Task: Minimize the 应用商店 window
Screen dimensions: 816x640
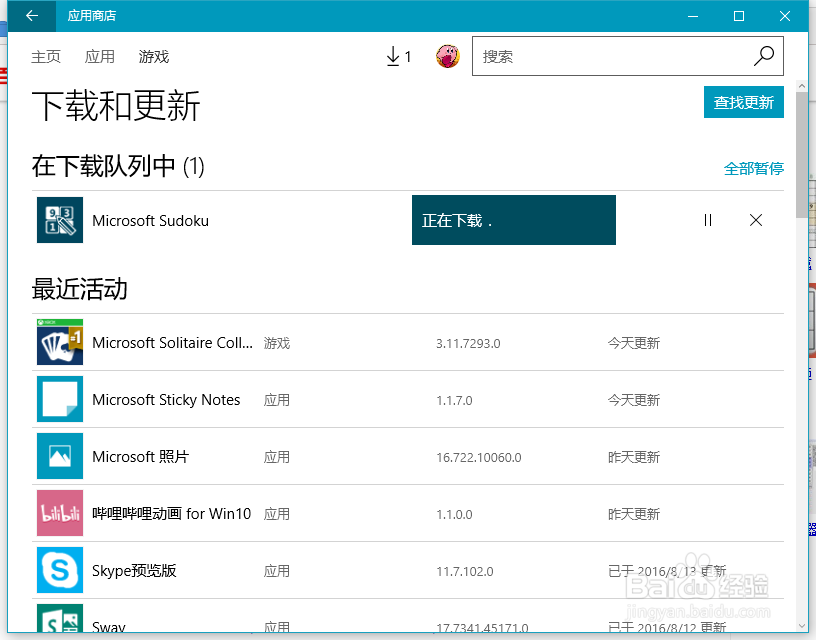Action: coord(693,16)
